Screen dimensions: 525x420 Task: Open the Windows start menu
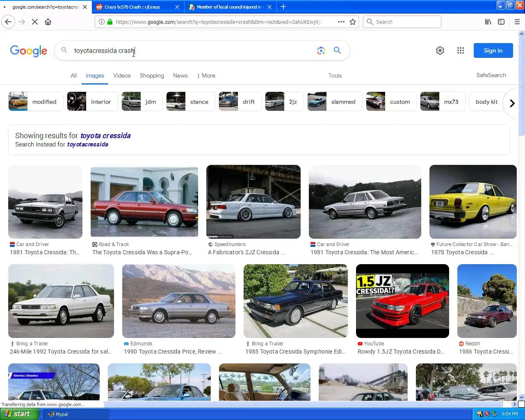20,414
